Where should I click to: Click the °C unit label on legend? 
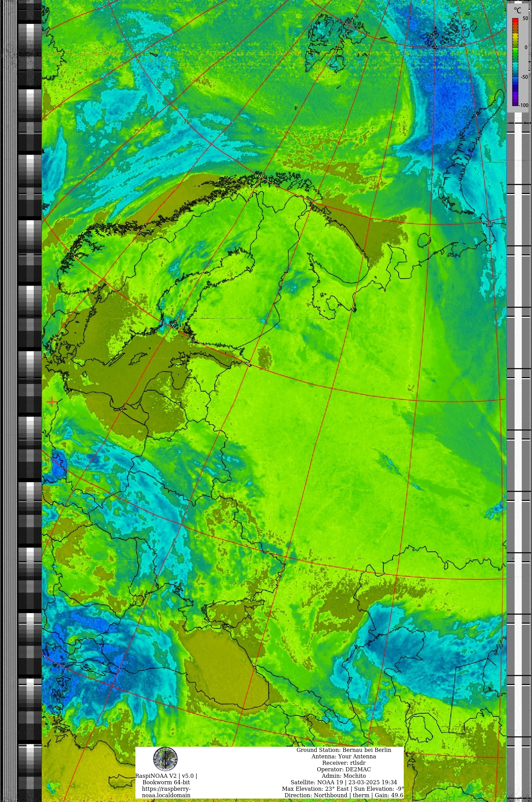[x=518, y=10]
